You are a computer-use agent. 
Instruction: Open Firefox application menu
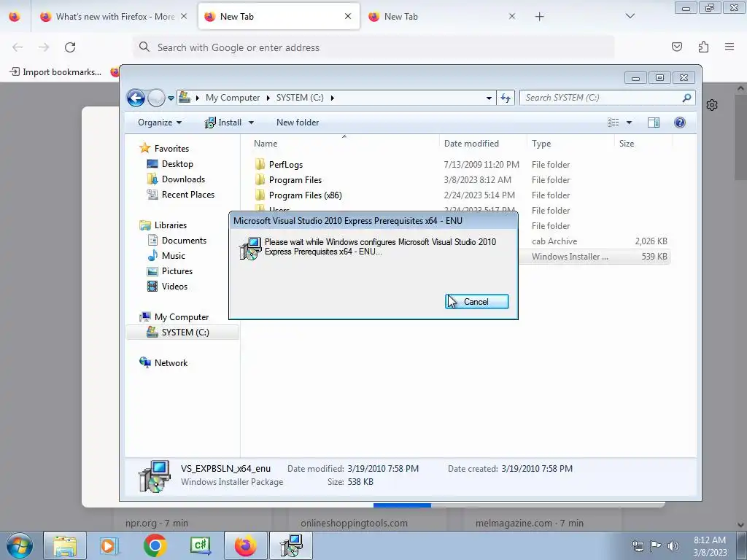[x=729, y=47]
